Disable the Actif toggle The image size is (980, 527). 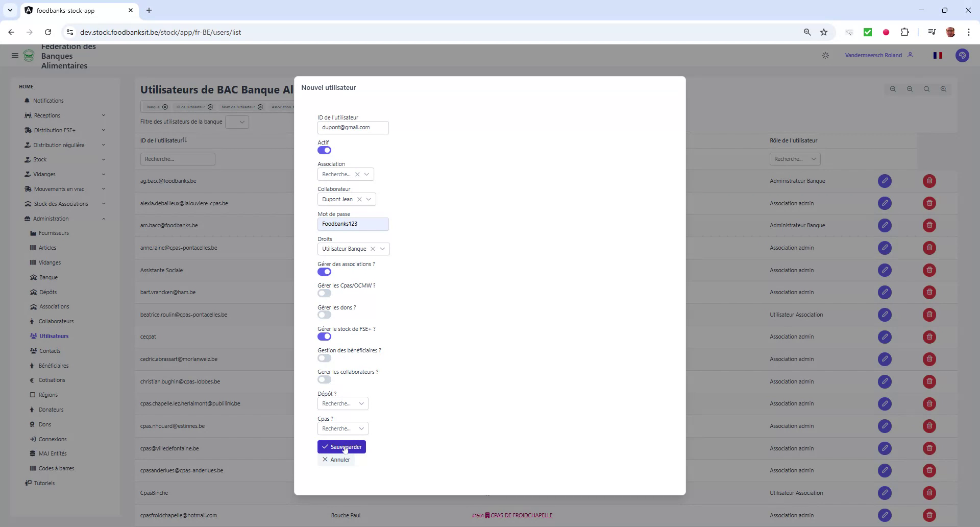(x=324, y=150)
